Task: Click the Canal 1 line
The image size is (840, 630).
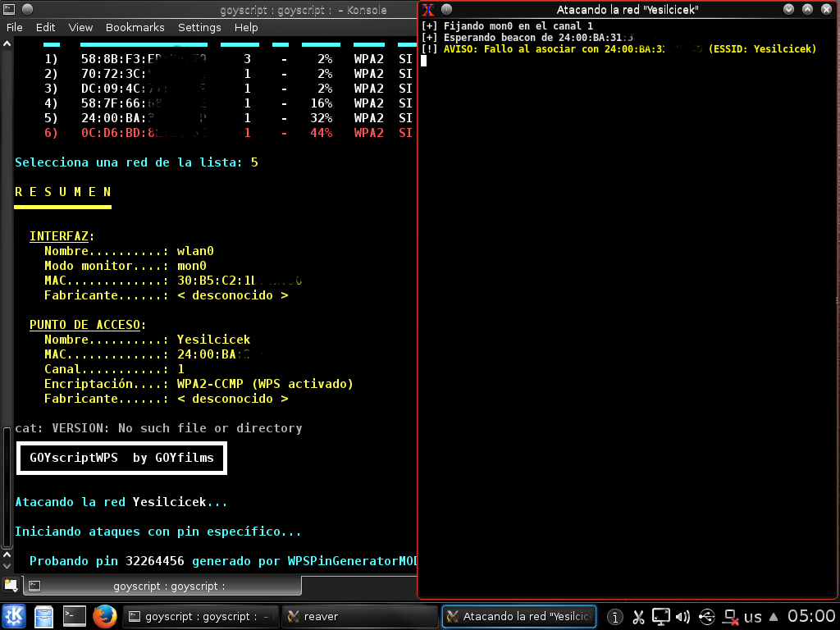Action: pyautogui.click(x=114, y=369)
